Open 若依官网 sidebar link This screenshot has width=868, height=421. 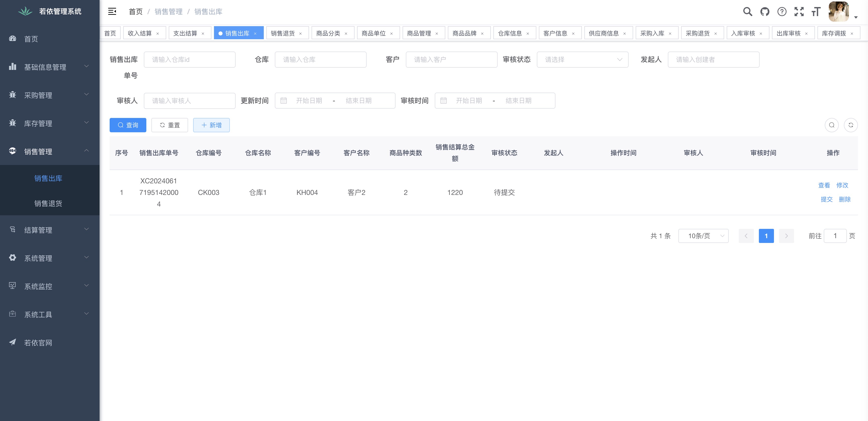point(50,343)
